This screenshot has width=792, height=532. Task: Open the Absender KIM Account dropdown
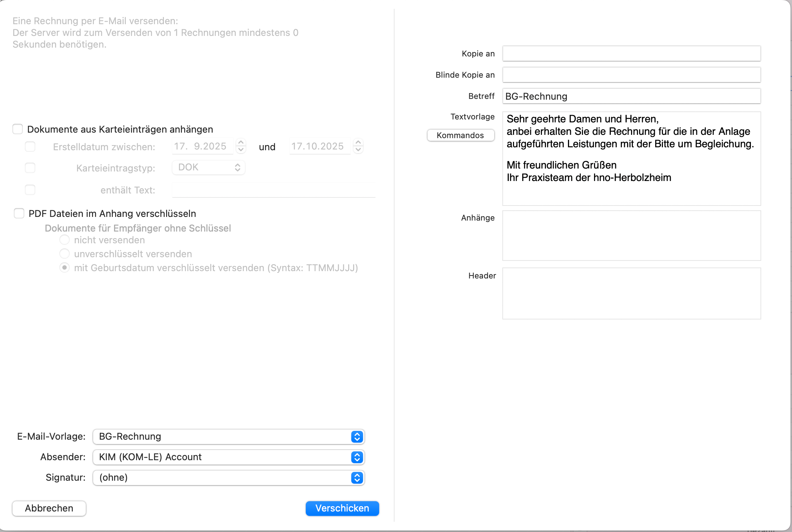click(228, 457)
